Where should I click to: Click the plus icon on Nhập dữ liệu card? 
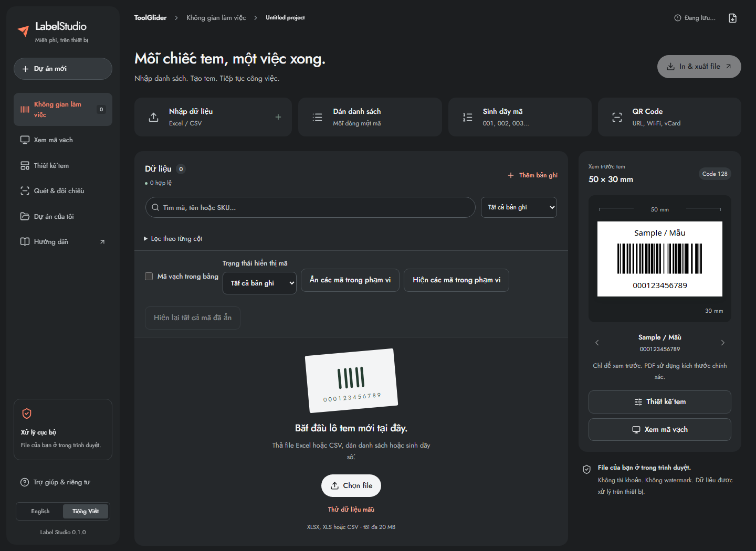pos(278,117)
